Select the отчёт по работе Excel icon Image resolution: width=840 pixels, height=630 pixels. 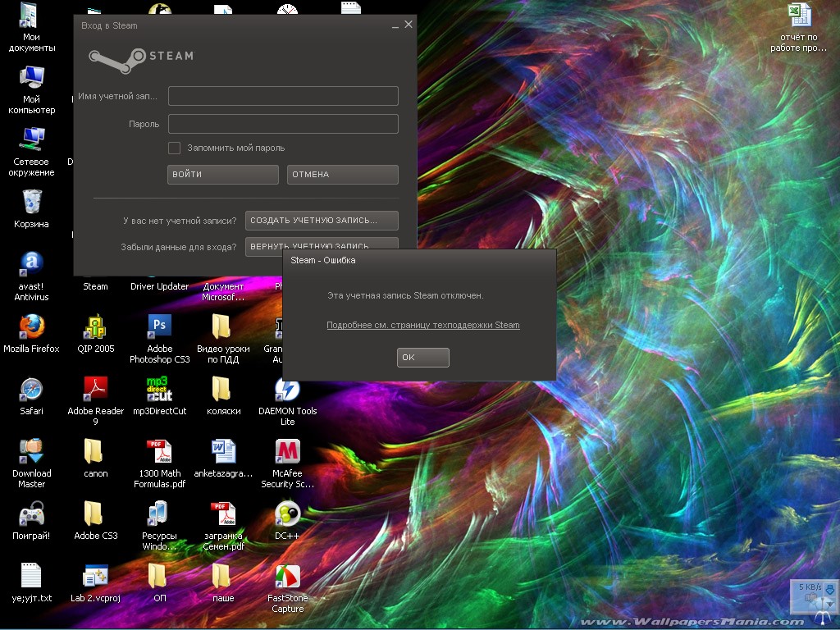(798, 27)
